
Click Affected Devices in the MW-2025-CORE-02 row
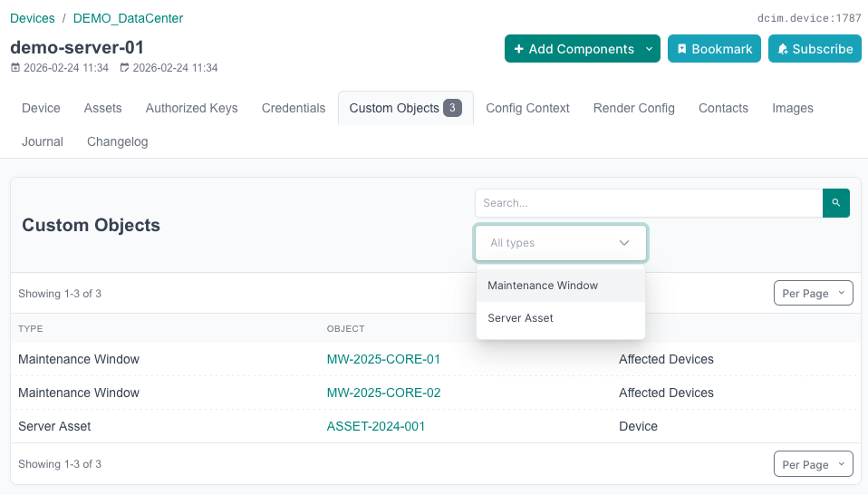pos(666,393)
